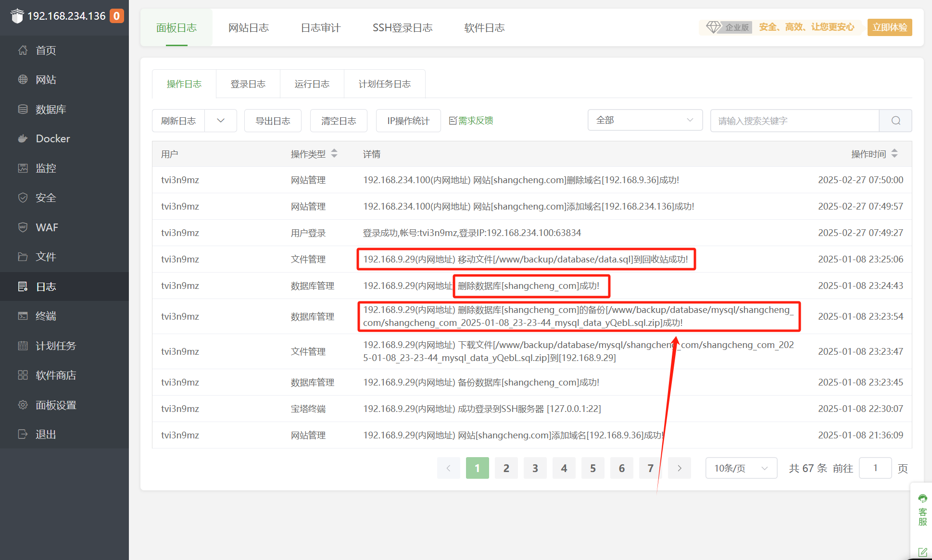Expand the refresh log dropdown arrow
This screenshot has width=932, height=560.
pos(221,121)
